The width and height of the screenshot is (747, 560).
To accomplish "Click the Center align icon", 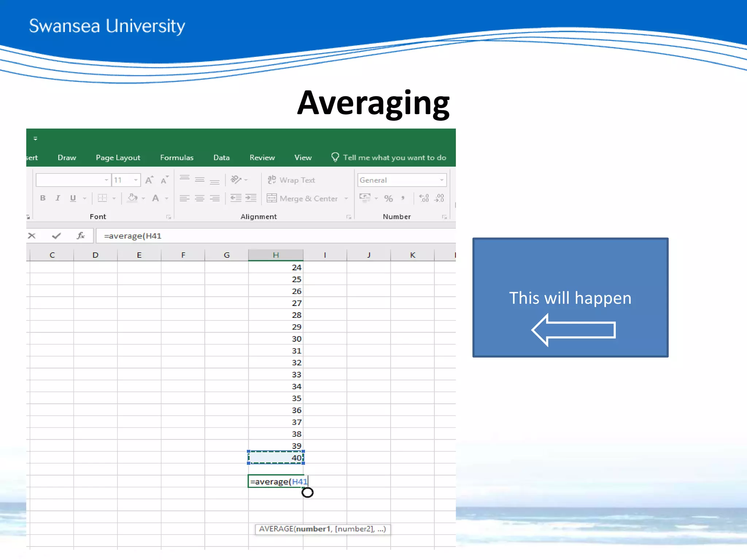I will click(x=200, y=198).
